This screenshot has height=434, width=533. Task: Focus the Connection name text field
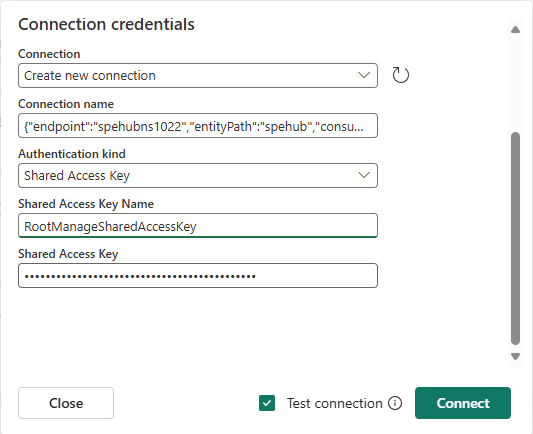(198, 126)
